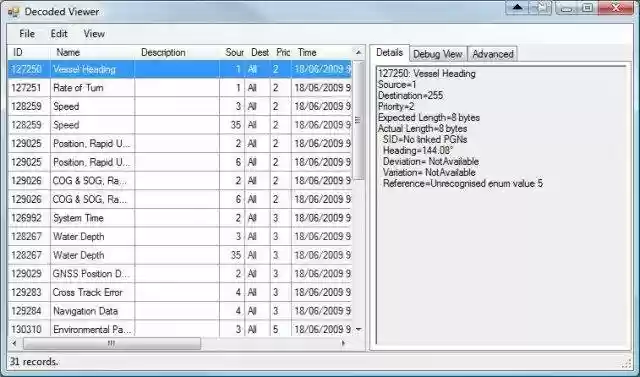Viewport: 640px width, 377px height.
Task: Click the Variation= NotAvailable line
Action: (429, 173)
